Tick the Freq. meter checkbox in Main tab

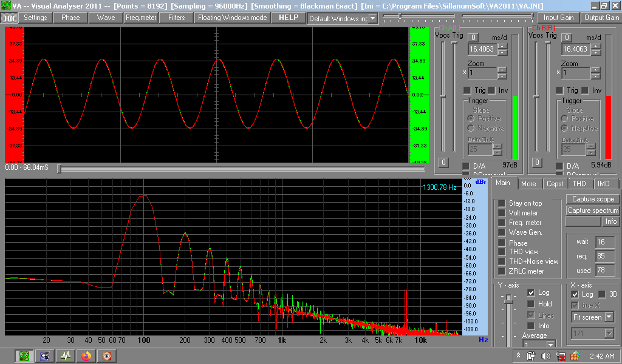point(502,223)
